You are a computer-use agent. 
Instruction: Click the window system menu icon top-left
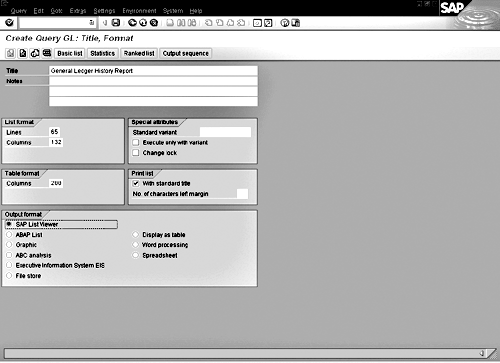pyautogui.click(x=4, y=3)
